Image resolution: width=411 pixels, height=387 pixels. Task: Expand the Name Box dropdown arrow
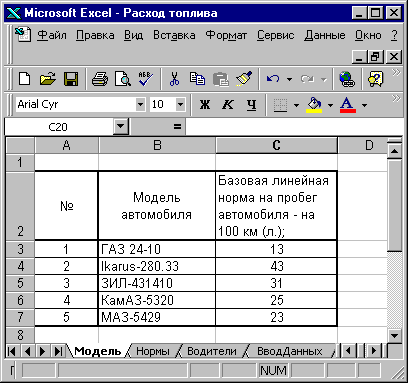click(x=121, y=127)
